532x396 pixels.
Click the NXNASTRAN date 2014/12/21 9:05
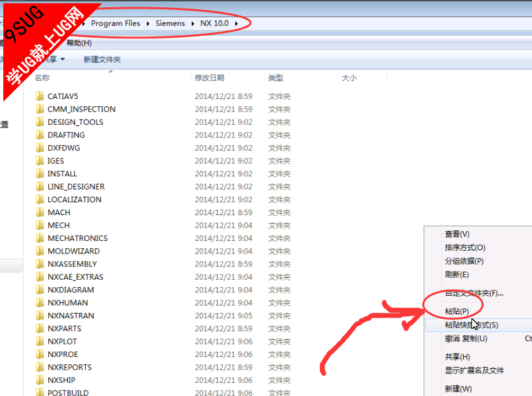(x=223, y=315)
